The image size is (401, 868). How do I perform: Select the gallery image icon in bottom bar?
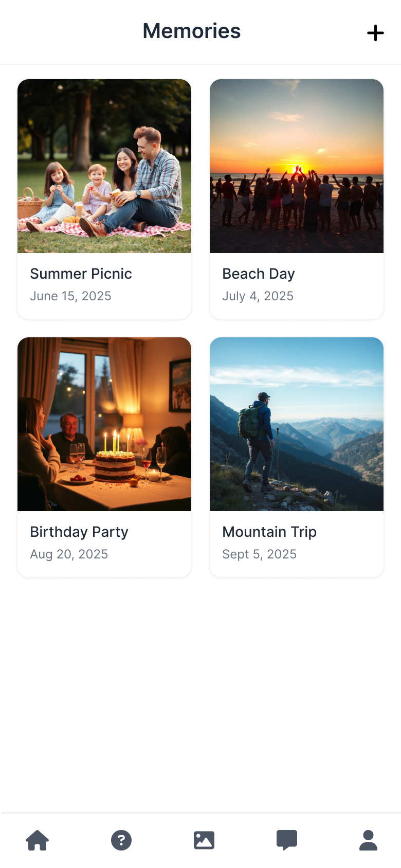click(204, 840)
